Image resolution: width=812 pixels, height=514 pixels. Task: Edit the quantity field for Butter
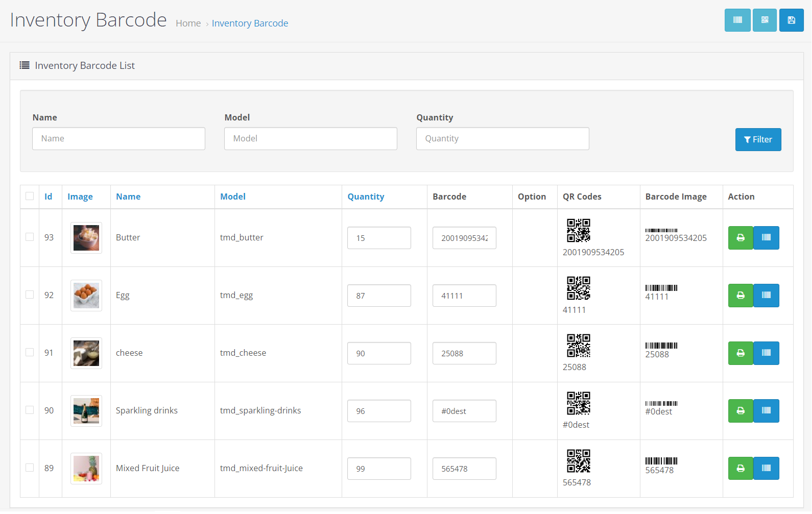(x=379, y=238)
